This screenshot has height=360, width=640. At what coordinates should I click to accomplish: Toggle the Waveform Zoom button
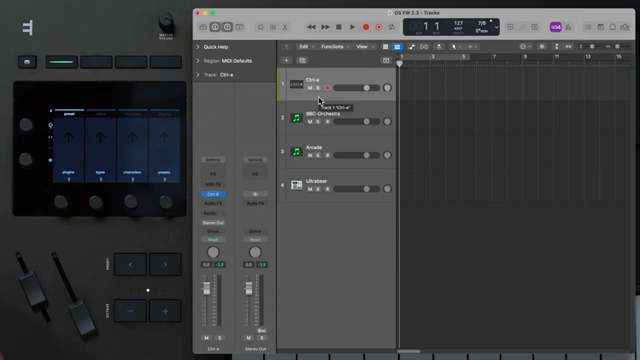pyautogui.click(x=542, y=47)
